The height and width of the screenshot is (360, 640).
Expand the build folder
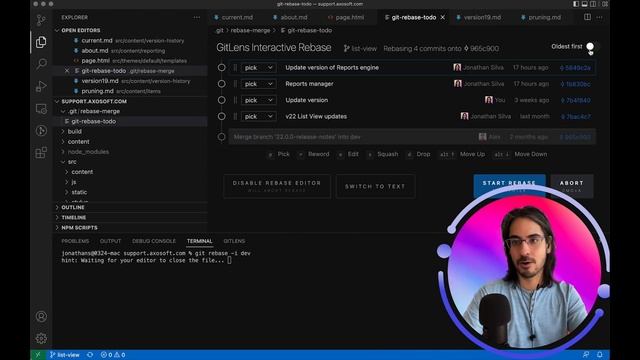coord(63,131)
